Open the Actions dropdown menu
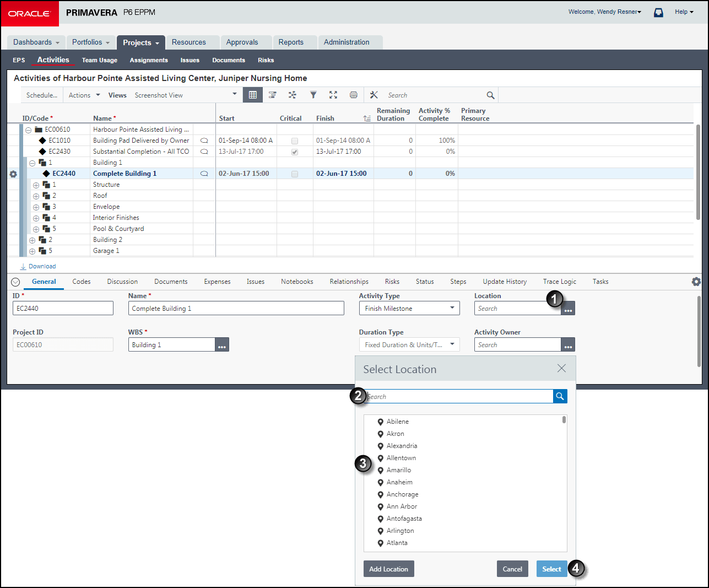The width and height of the screenshot is (709, 588). [x=84, y=95]
